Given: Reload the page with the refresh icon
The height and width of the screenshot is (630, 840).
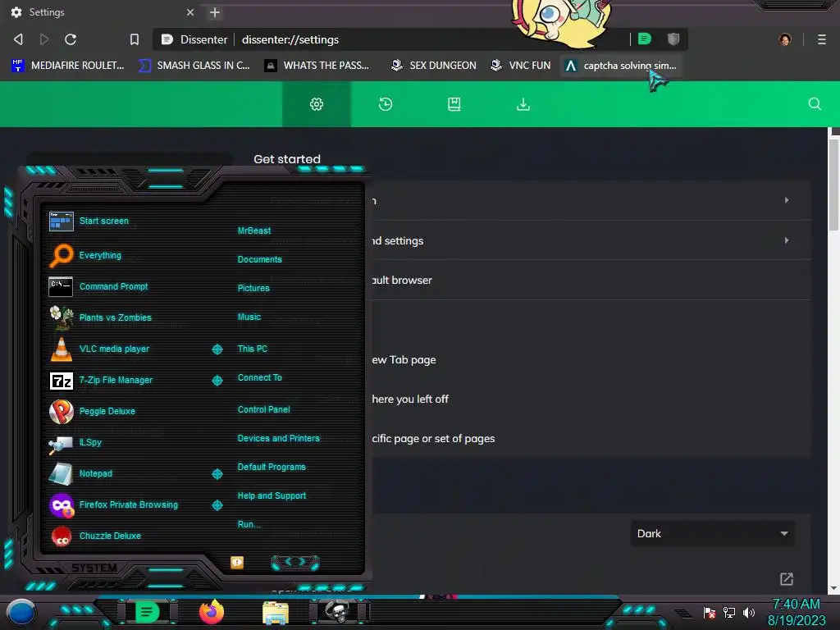Looking at the screenshot, I should click(71, 39).
